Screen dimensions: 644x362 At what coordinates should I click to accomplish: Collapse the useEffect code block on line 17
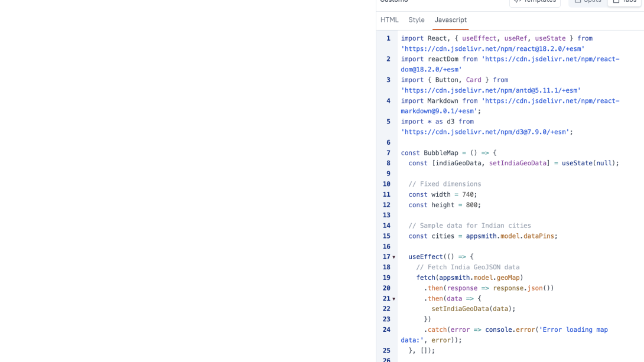[x=393, y=256]
